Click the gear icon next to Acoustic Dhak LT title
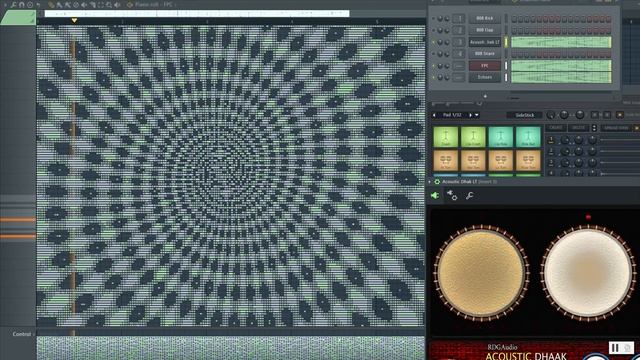This screenshot has width=640, height=360. pyautogui.click(x=437, y=182)
